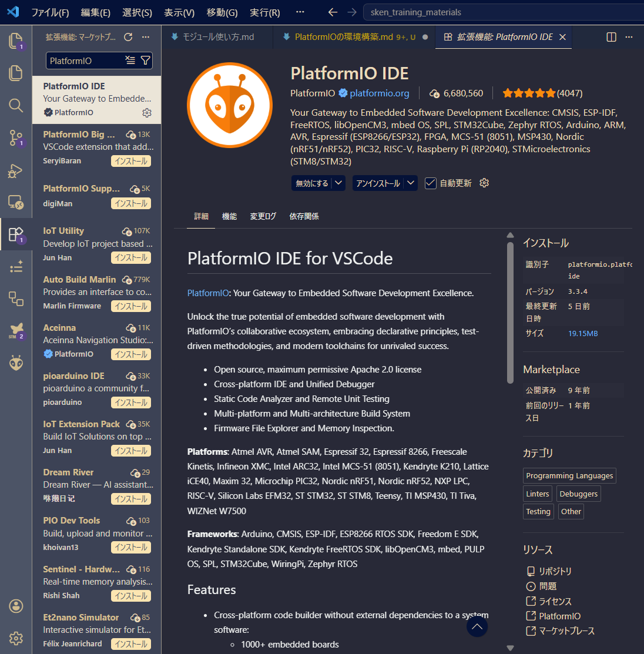Expand the アンインストール dropdown arrow
644x654 pixels.
point(411,183)
